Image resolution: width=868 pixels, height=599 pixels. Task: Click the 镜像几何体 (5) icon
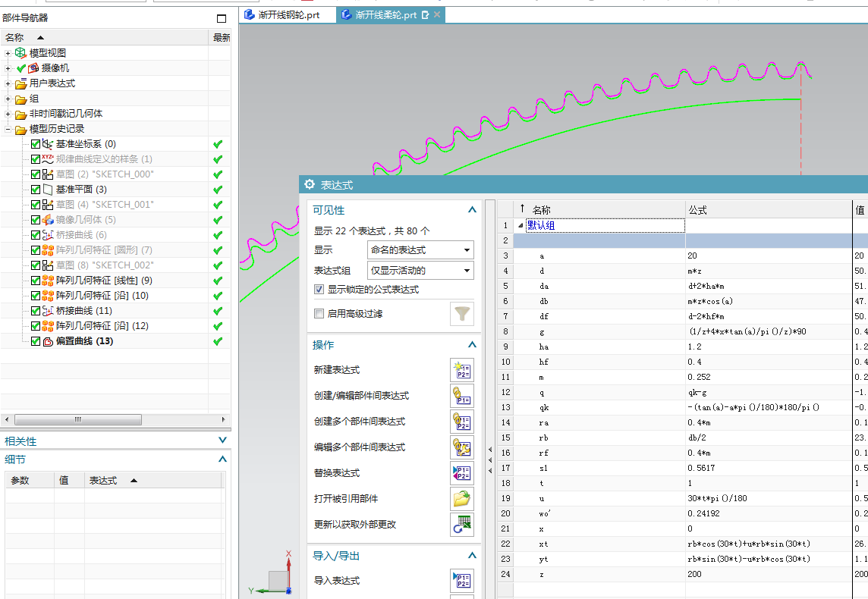click(x=48, y=220)
